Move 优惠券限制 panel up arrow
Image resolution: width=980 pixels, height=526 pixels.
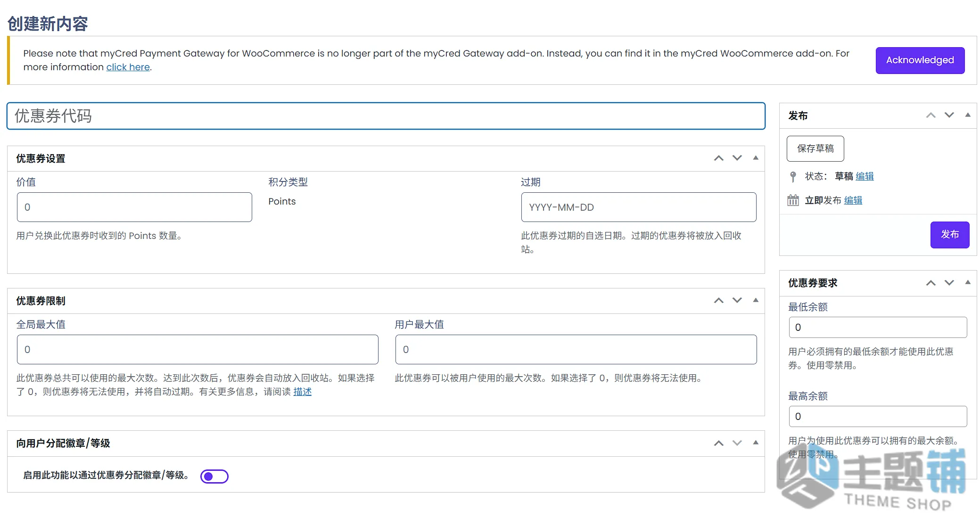coord(718,301)
